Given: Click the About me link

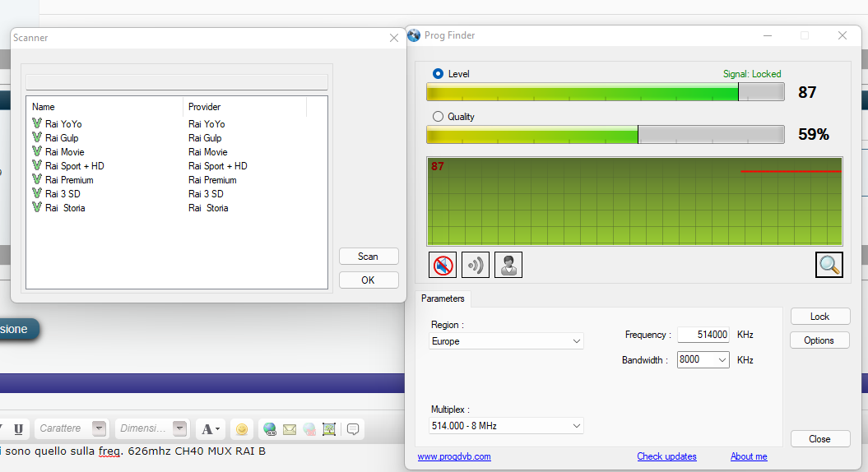Looking at the screenshot, I should click(x=749, y=456).
